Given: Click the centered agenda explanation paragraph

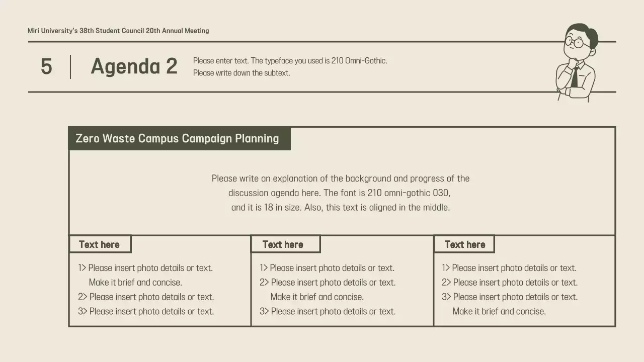Looking at the screenshot, I should 341,193.
